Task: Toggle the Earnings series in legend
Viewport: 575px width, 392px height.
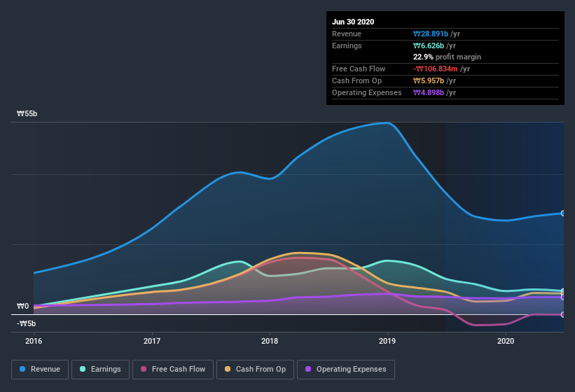Action: tap(100, 370)
